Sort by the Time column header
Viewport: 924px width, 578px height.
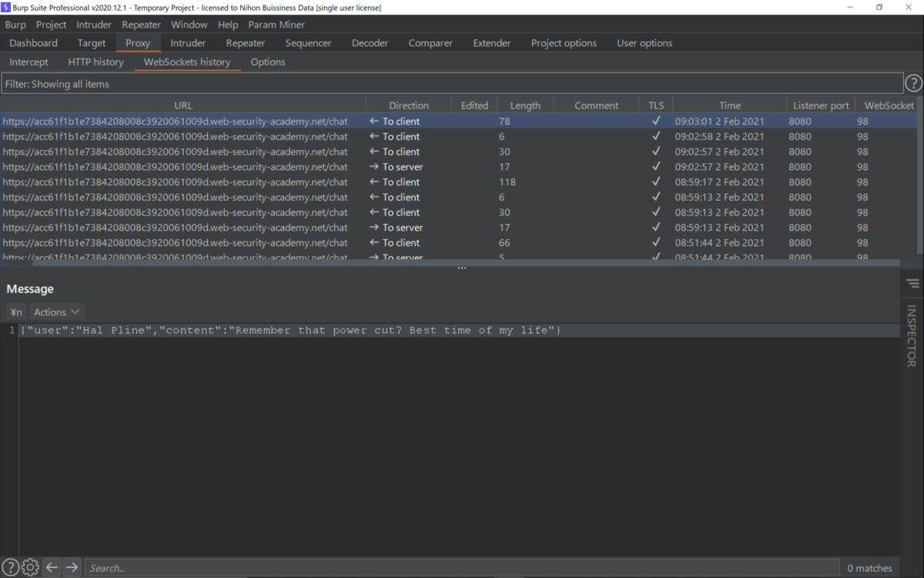click(x=730, y=106)
